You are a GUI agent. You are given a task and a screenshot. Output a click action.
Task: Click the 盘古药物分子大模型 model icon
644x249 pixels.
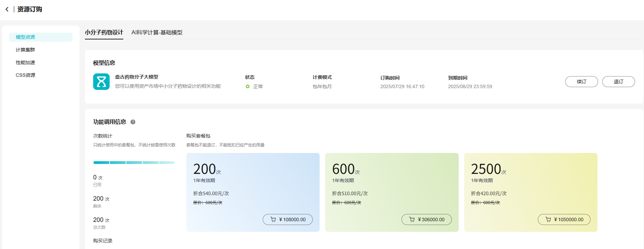[101, 82]
